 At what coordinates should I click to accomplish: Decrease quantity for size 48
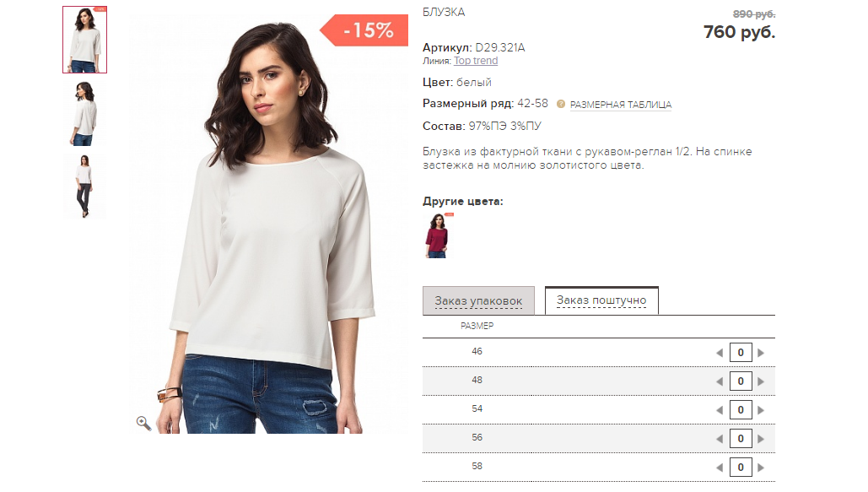point(720,381)
